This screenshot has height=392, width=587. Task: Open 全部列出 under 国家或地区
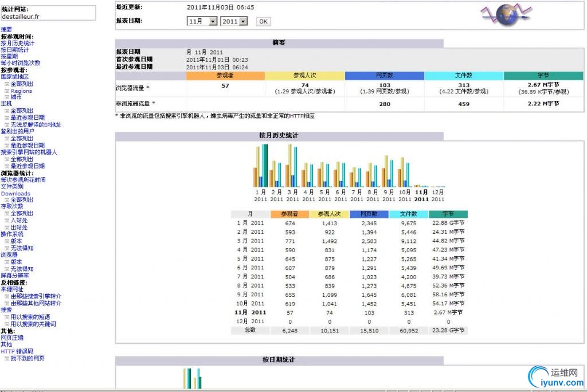[x=22, y=84]
